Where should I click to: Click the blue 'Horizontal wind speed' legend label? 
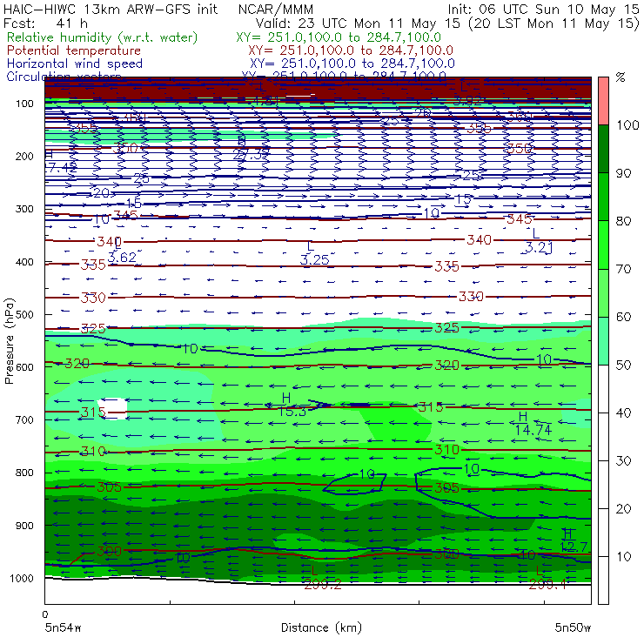[75, 64]
